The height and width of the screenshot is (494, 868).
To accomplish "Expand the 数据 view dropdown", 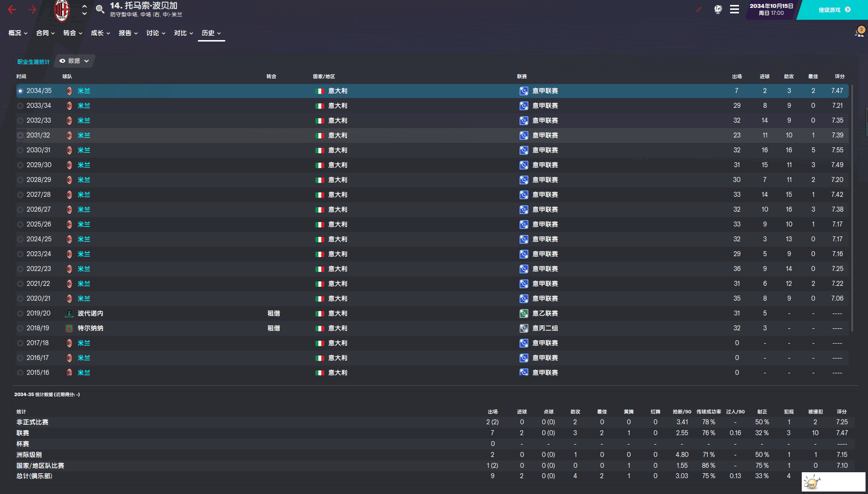I will click(x=74, y=61).
